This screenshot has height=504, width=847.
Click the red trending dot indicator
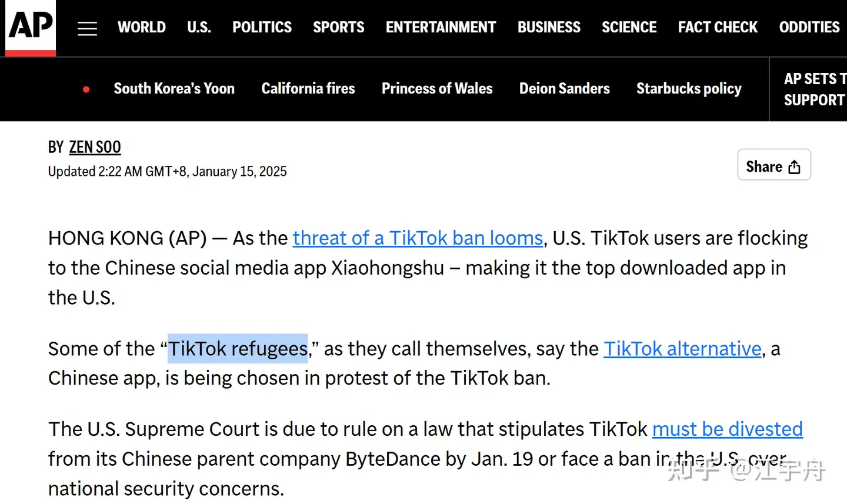(x=86, y=89)
